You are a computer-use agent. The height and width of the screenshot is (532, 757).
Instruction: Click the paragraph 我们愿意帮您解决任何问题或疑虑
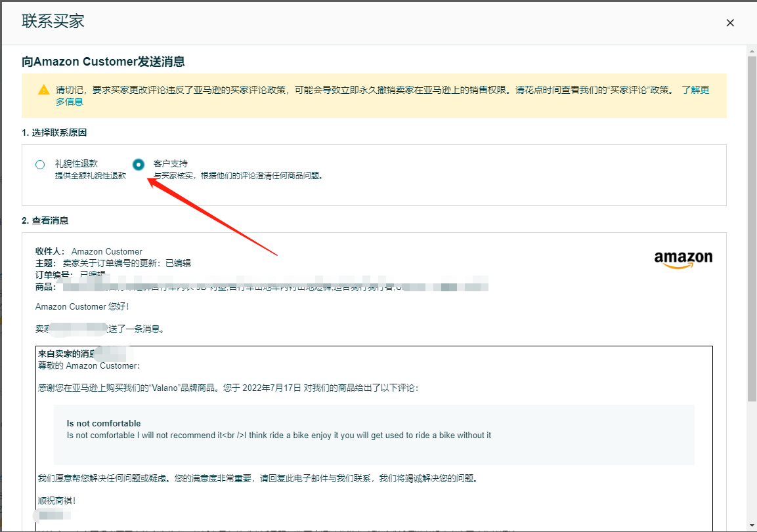[x=258, y=478]
